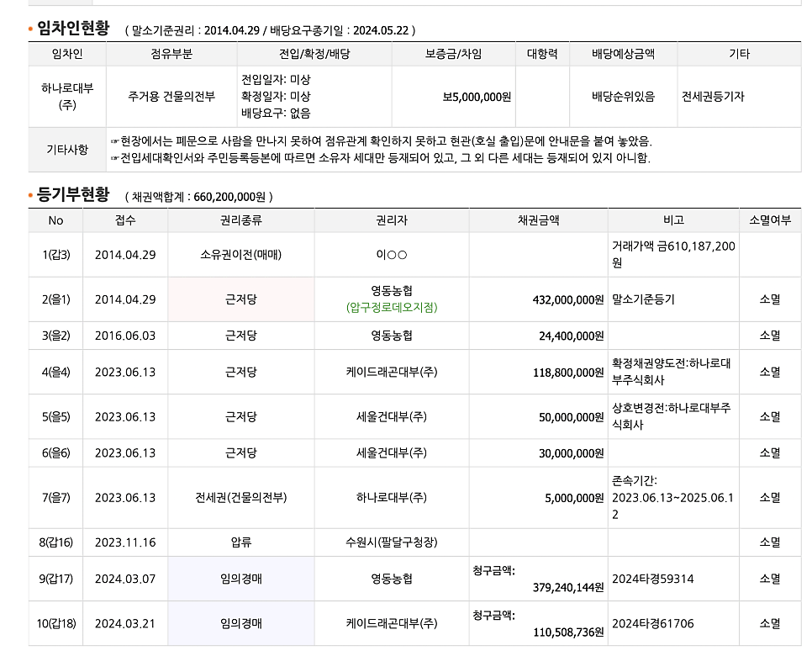This screenshot has height=656, width=812.
Task: Click the 권리자 column header
Action: (392, 220)
